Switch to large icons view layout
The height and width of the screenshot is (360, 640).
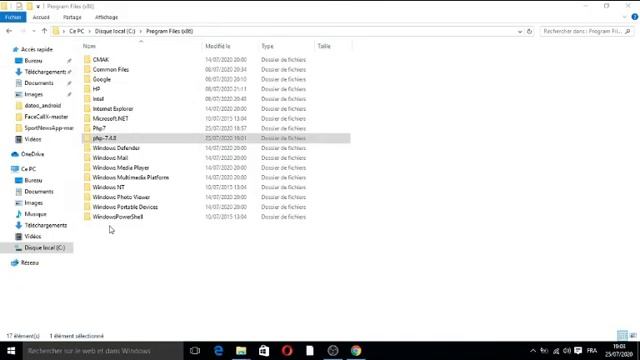point(633,335)
